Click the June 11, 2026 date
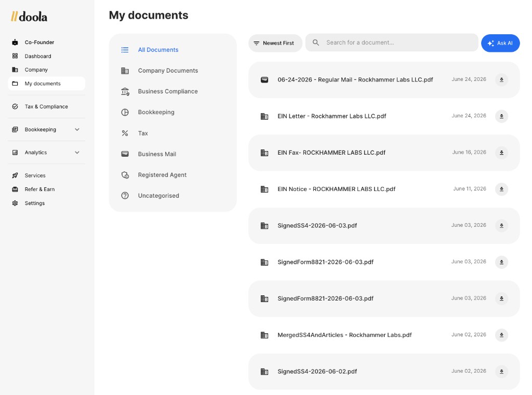The image size is (532, 395). click(x=470, y=188)
